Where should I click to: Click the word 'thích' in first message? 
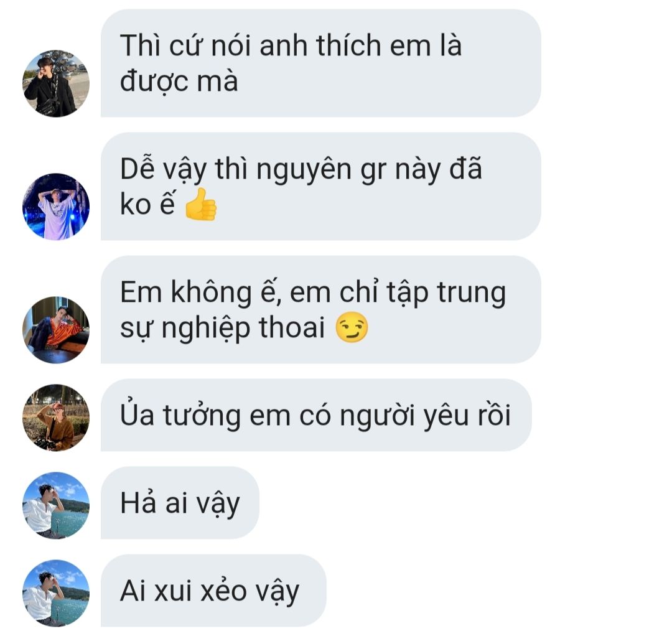point(348,45)
